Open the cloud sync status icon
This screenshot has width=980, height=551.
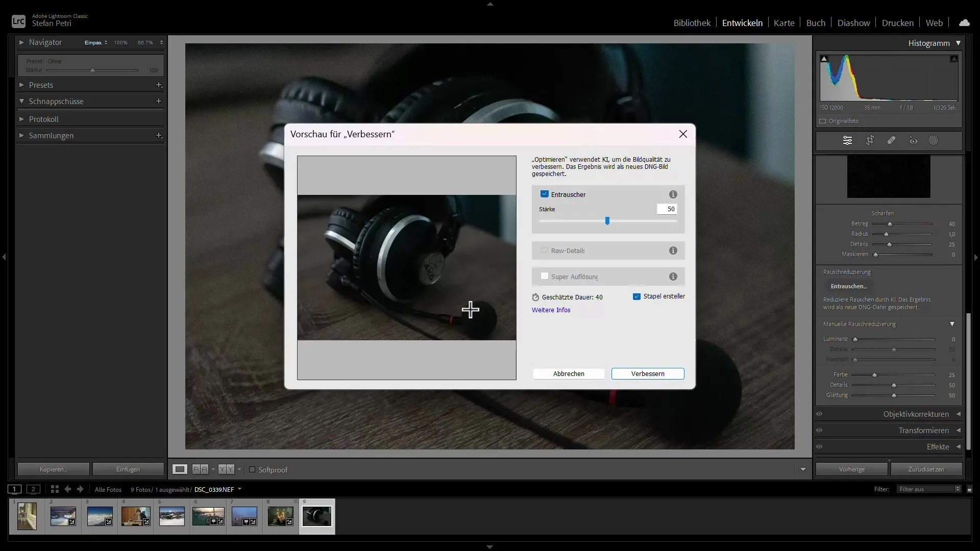964,23
